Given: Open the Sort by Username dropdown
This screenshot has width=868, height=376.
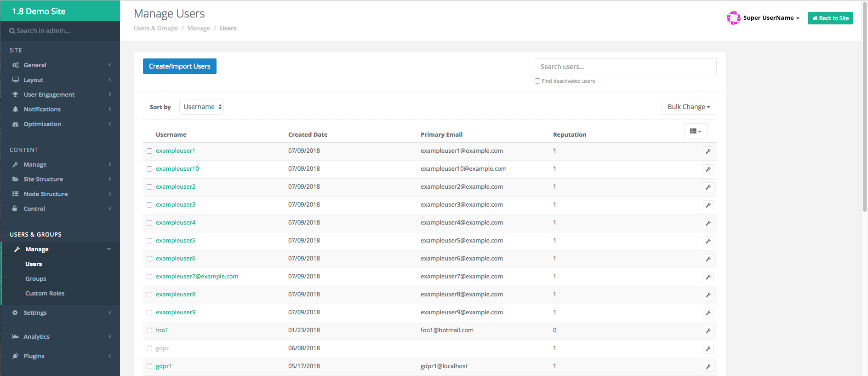Looking at the screenshot, I should pyautogui.click(x=201, y=107).
